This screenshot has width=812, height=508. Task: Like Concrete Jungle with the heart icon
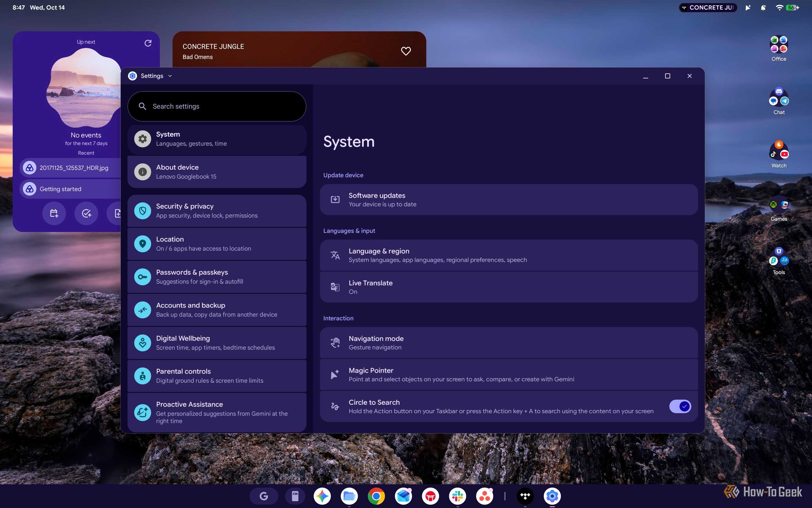point(406,51)
